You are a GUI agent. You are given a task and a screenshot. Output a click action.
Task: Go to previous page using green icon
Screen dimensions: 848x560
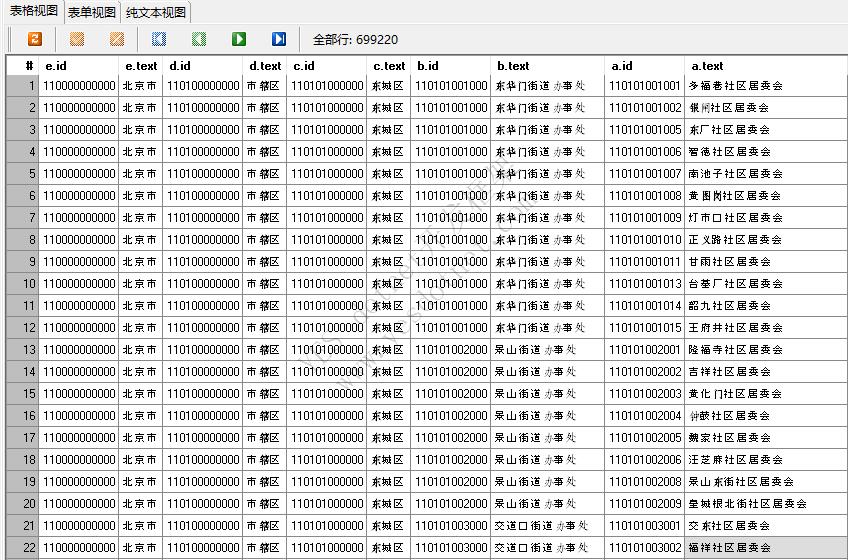point(199,39)
